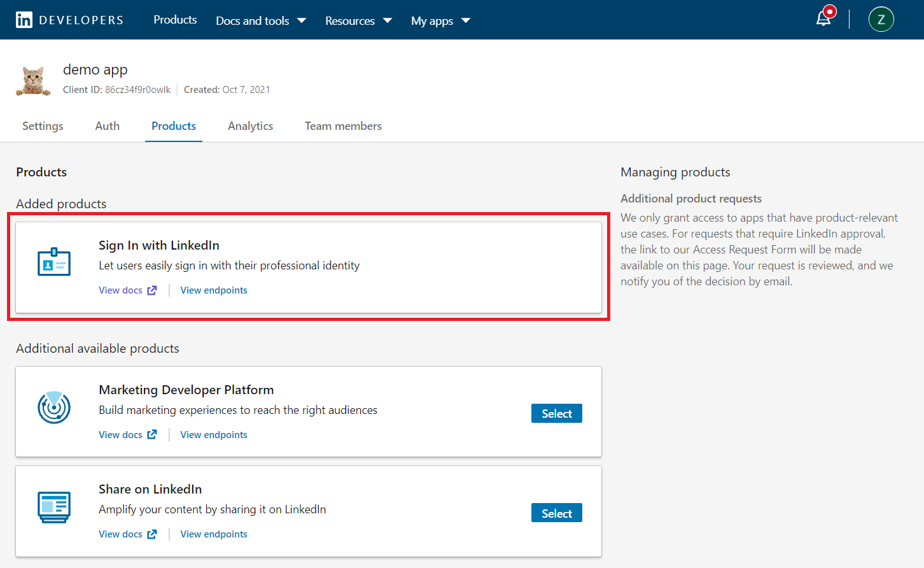The height and width of the screenshot is (568, 924).
Task: Open the notifications bell
Action: click(824, 19)
